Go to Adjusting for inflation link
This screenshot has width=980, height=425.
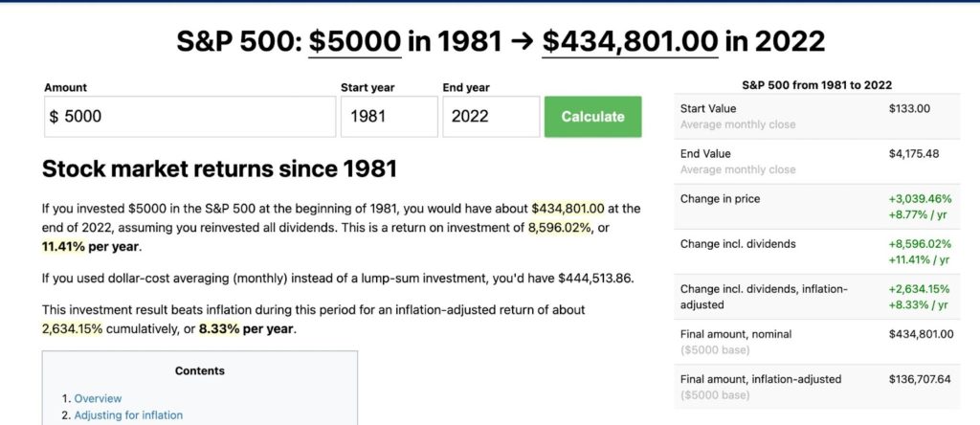128,415
